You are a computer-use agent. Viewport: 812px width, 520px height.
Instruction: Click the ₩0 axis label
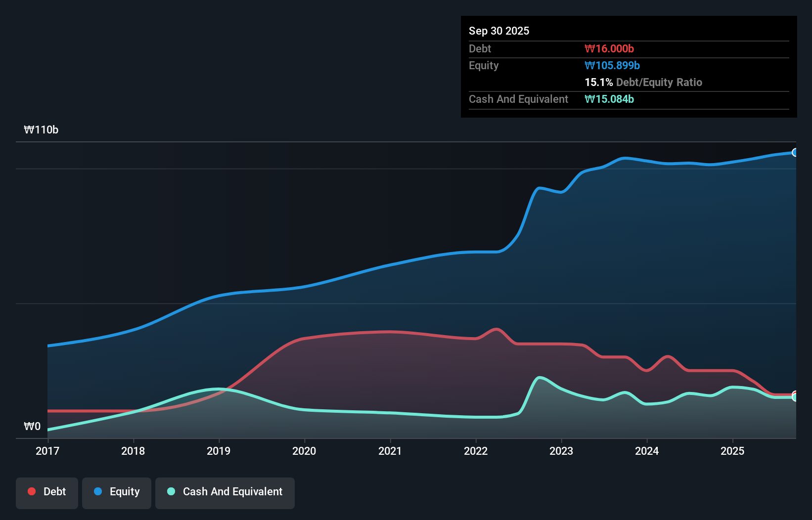click(x=33, y=426)
